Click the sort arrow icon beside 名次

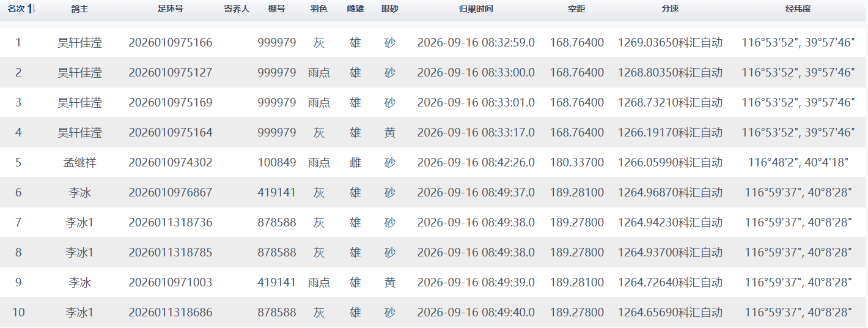(x=31, y=9)
